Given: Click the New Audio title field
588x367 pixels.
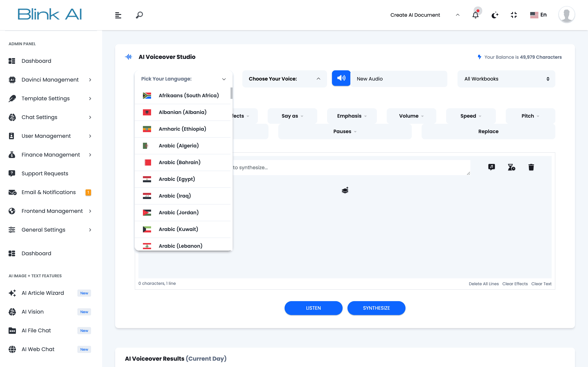Looking at the screenshot, I should click(x=399, y=79).
